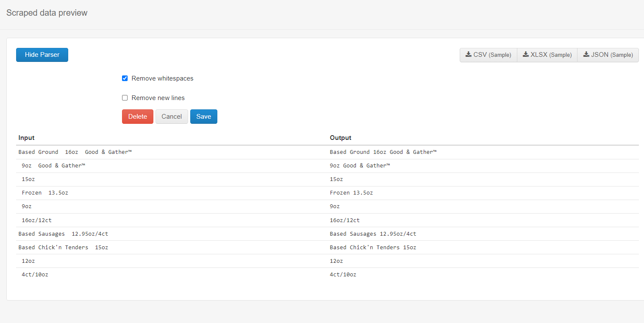Image resolution: width=644 pixels, height=323 pixels.
Task: Enable the Remove new lines checkbox
Action: (125, 98)
